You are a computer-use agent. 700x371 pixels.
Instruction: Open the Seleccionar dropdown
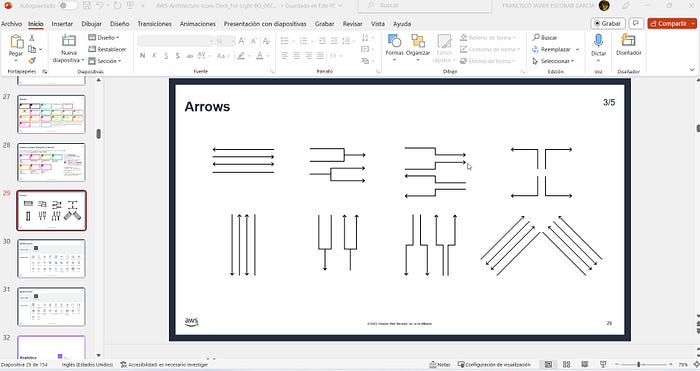click(553, 61)
